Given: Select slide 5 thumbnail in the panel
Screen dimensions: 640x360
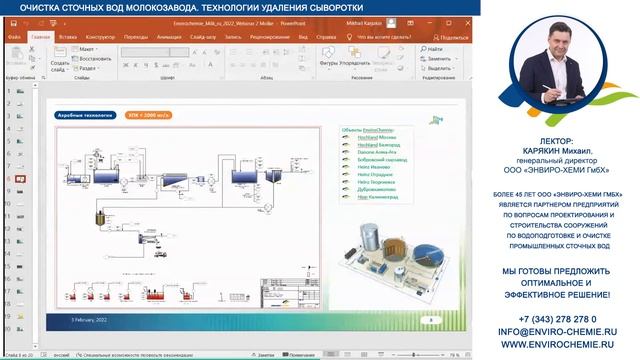Looking at the screenshot, I should [x=20, y=141].
